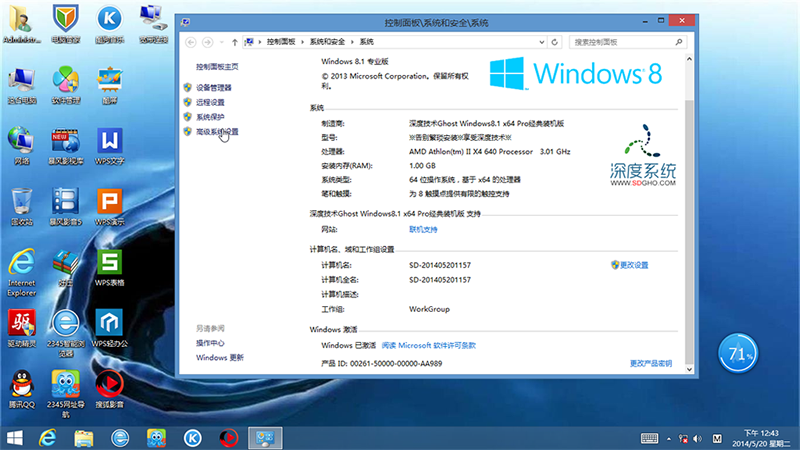Read the Microsoft 软件许可条款 link
Image resolution: width=800 pixels, height=450 pixels.
(x=429, y=345)
